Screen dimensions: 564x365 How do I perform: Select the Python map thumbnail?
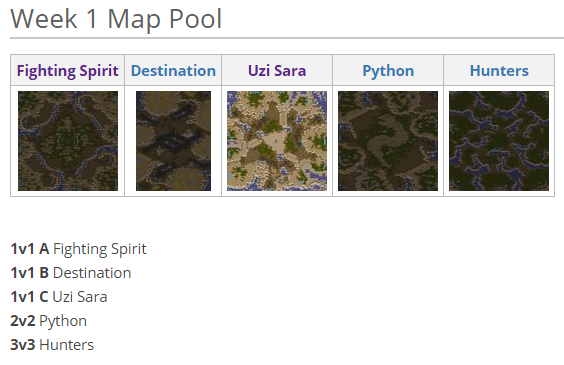388,141
